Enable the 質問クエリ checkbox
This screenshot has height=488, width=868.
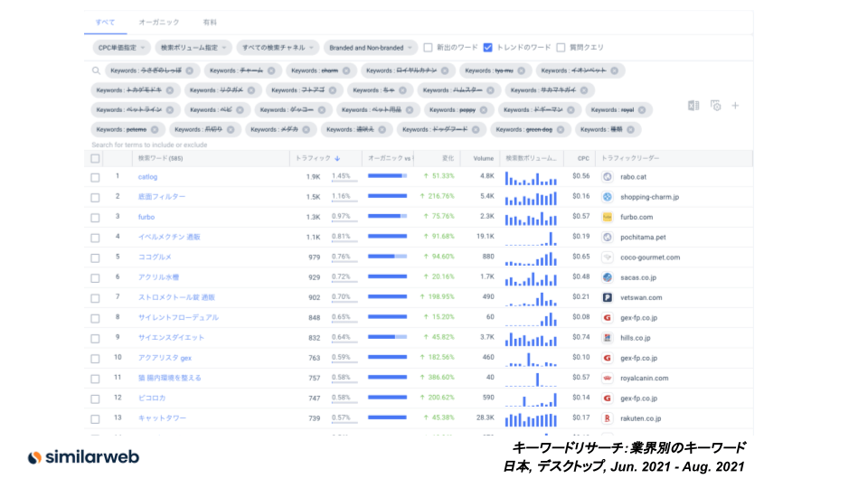coord(561,48)
